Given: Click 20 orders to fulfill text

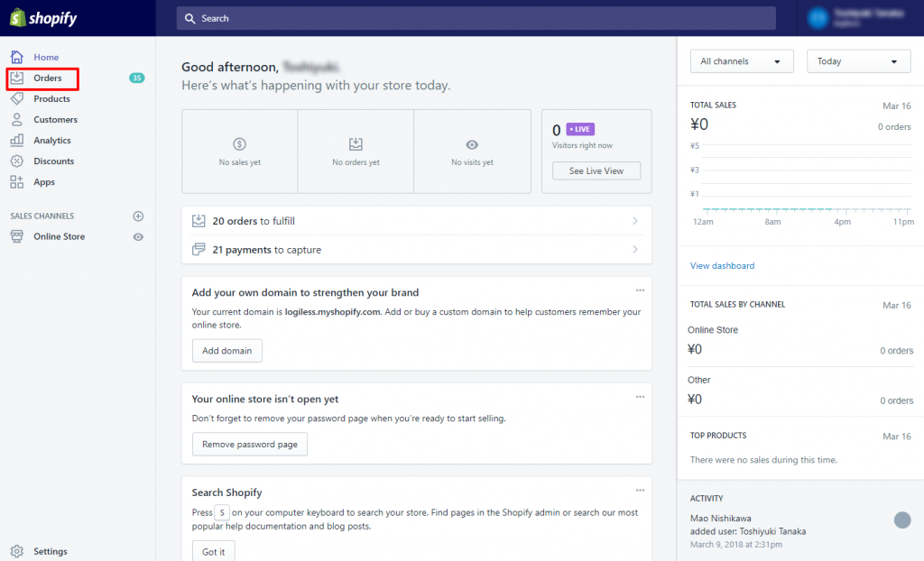Looking at the screenshot, I should pos(254,221).
